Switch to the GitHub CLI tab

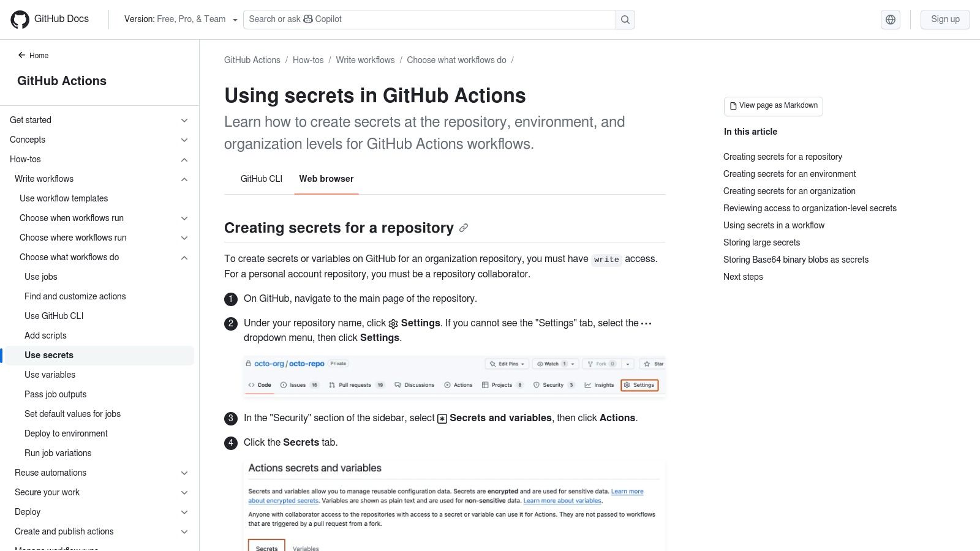tap(262, 179)
